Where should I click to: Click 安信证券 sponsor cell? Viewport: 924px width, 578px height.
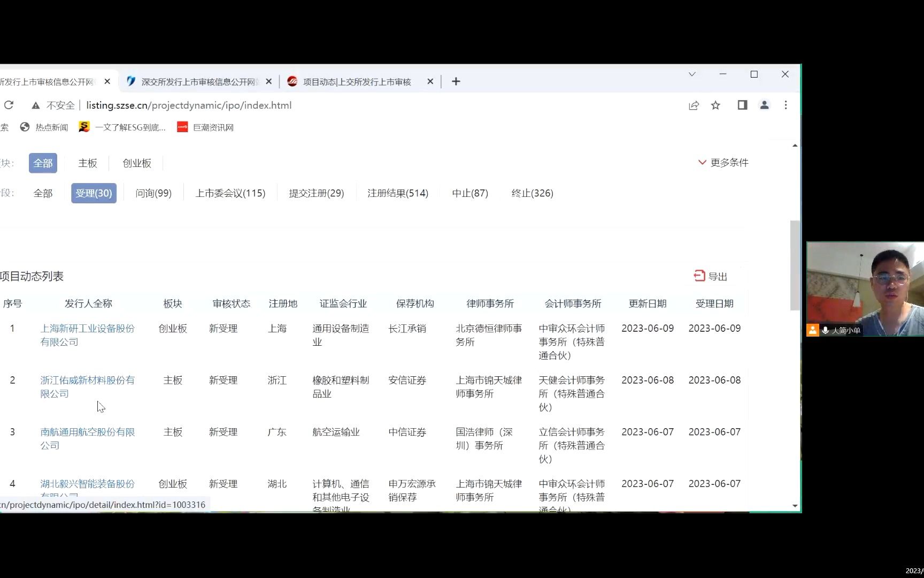click(x=407, y=381)
